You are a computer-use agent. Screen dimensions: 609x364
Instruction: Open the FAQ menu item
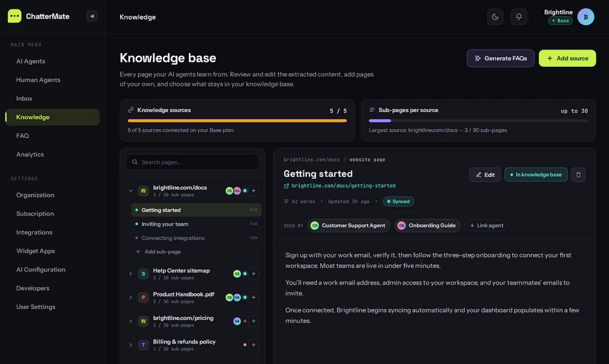[x=53, y=136]
